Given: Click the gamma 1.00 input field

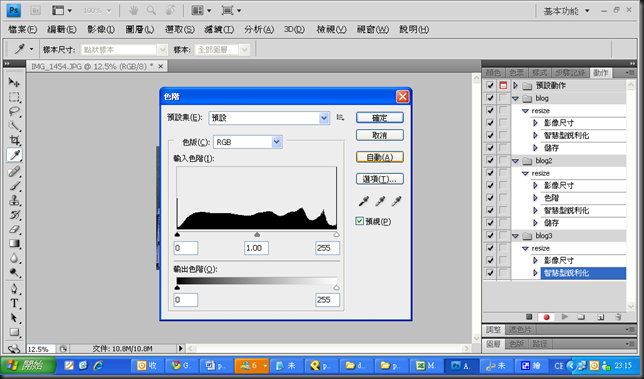Looking at the screenshot, I should click(x=256, y=248).
